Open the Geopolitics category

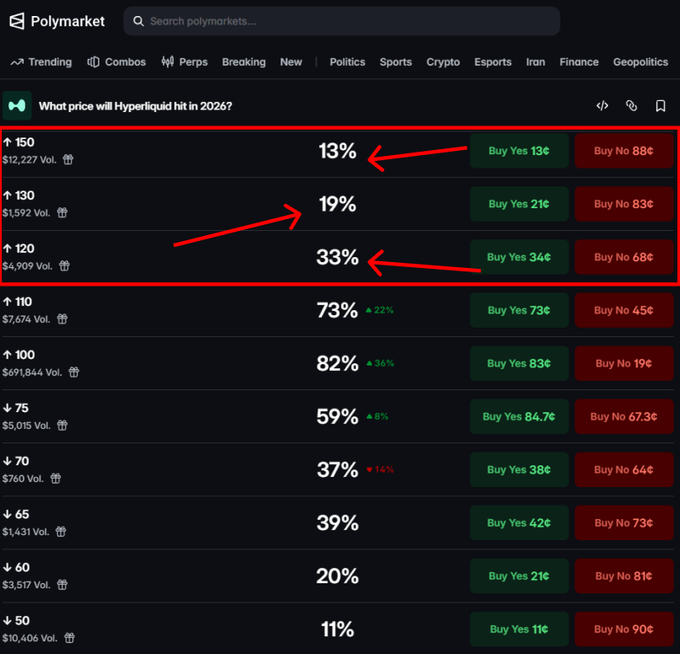tap(641, 62)
